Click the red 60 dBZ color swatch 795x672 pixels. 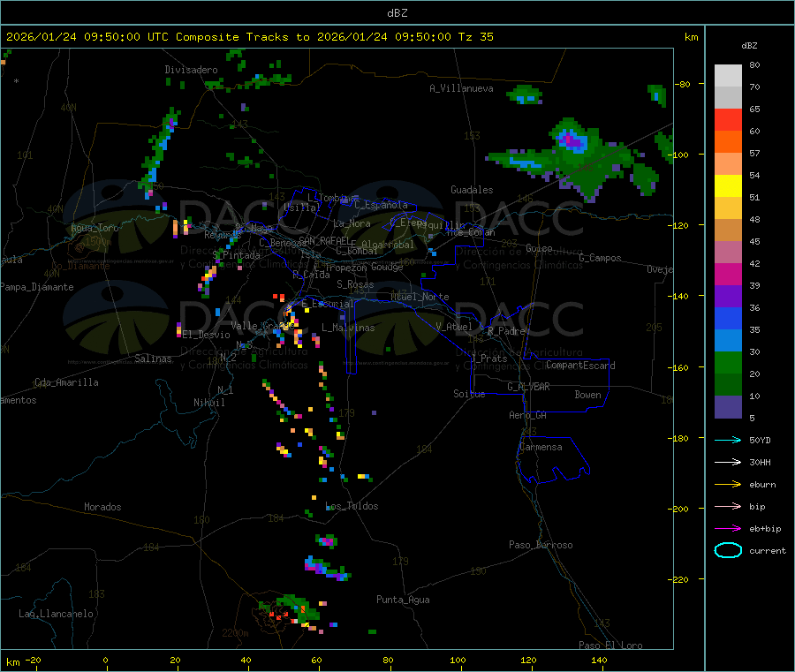click(x=728, y=119)
